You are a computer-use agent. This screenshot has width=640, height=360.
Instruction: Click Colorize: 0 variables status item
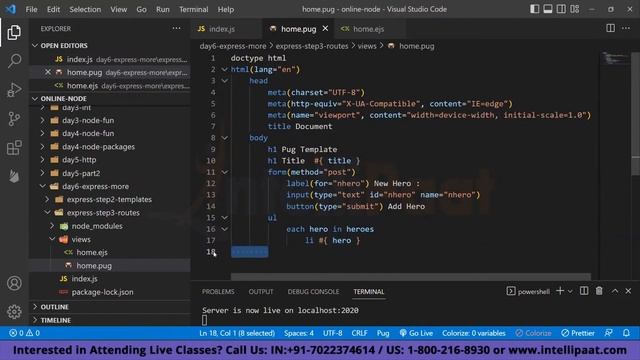473,333
